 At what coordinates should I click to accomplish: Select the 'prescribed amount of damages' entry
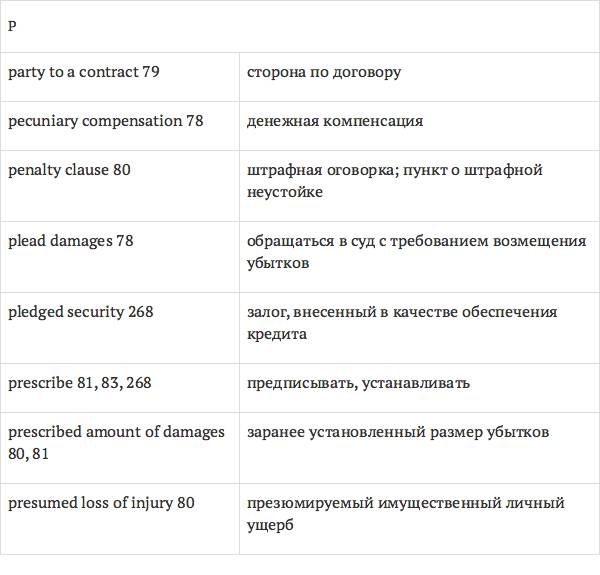(116, 432)
